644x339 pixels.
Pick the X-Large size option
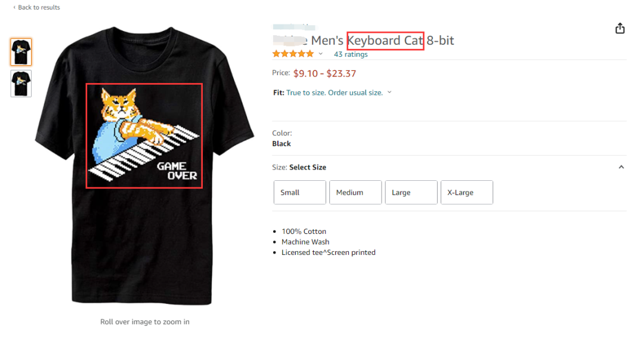[x=466, y=193]
